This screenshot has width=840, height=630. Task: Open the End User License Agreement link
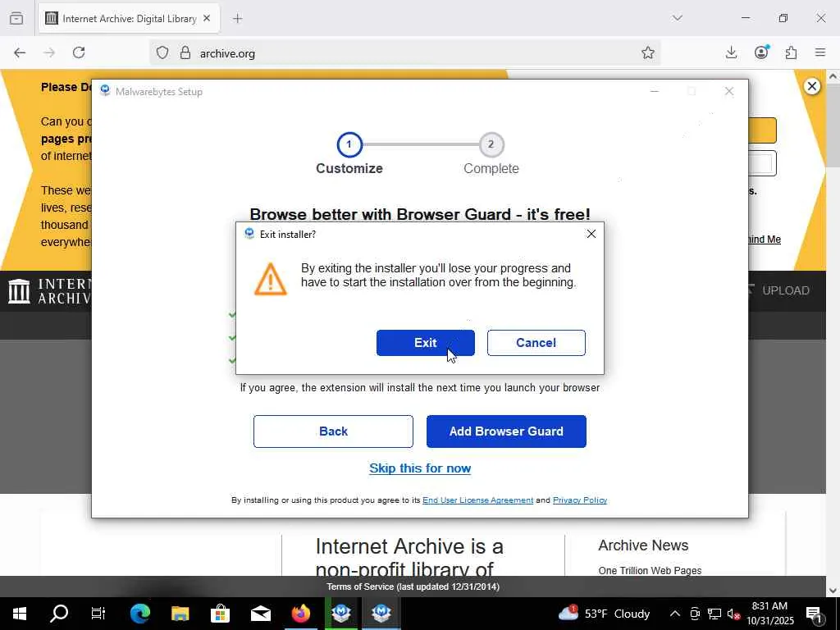(478, 500)
